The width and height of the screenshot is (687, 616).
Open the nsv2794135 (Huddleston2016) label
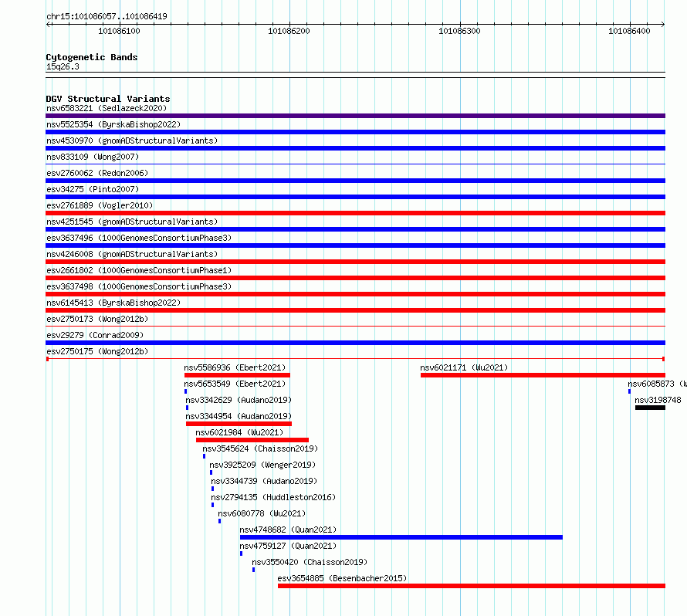click(x=273, y=497)
